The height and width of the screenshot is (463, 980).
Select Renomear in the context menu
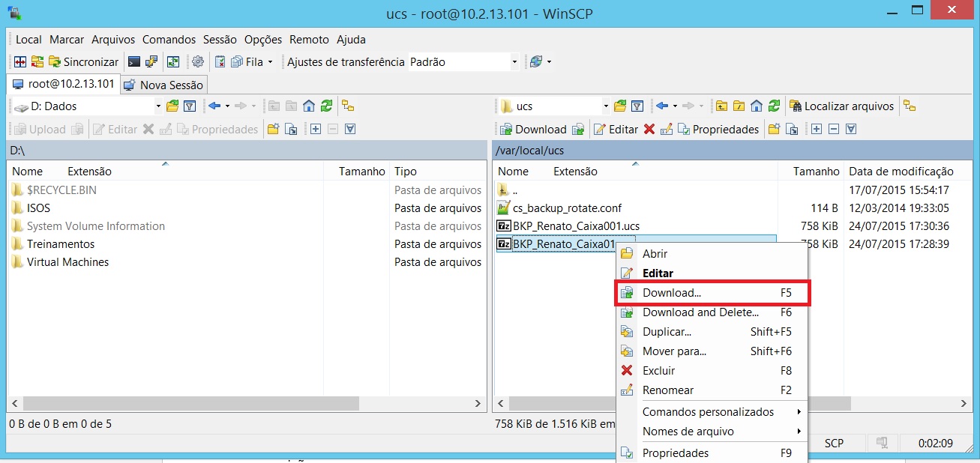[667, 390]
